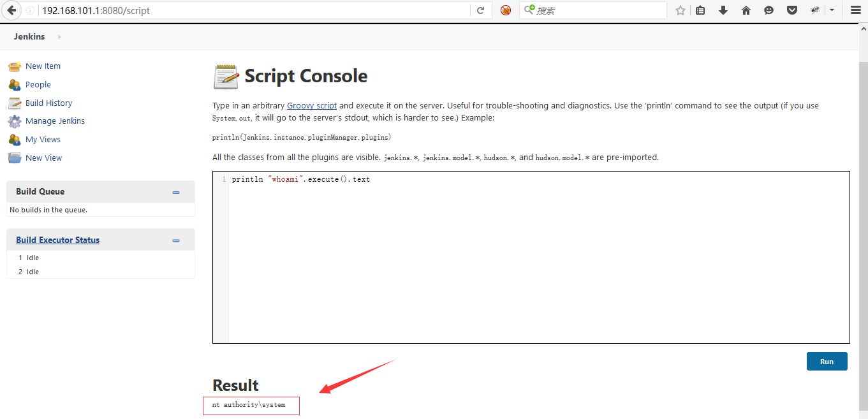Viewport: 868px width, 419px height.
Task: Click the Script Console heading text
Action: [x=306, y=77]
